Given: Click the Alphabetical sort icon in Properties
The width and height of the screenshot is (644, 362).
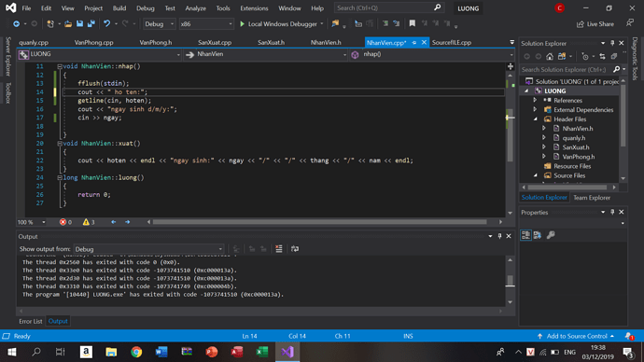Looking at the screenshot, I should (x=538, y=235).
